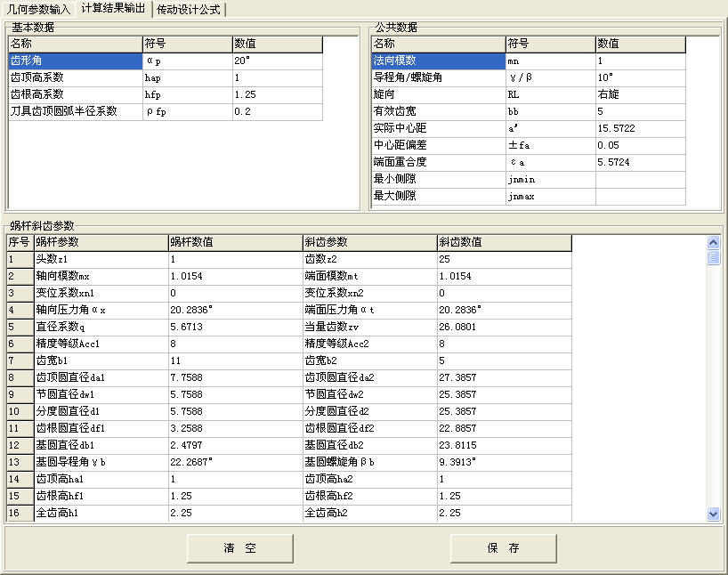Select the 齿宽b1 cell

point(101,360)
